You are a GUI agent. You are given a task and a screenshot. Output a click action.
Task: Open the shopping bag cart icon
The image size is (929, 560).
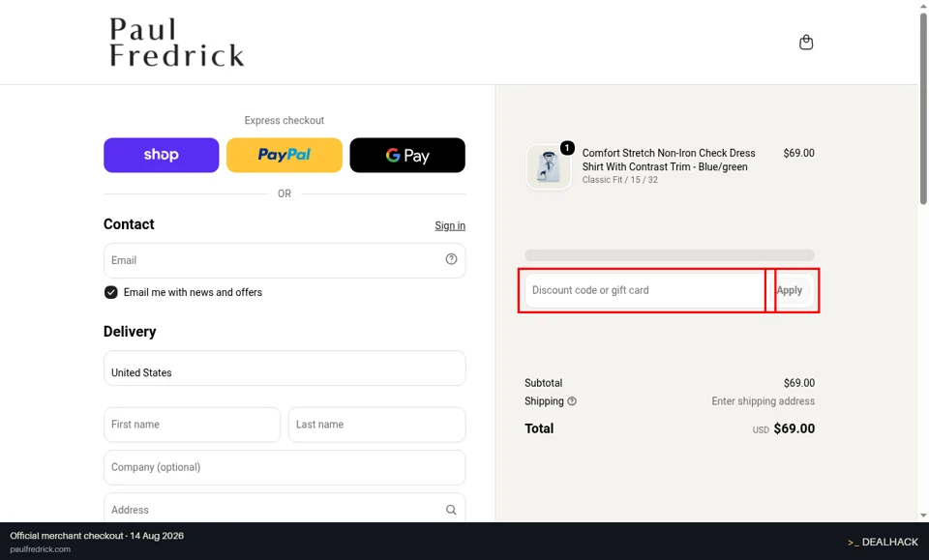coord(806,42)
